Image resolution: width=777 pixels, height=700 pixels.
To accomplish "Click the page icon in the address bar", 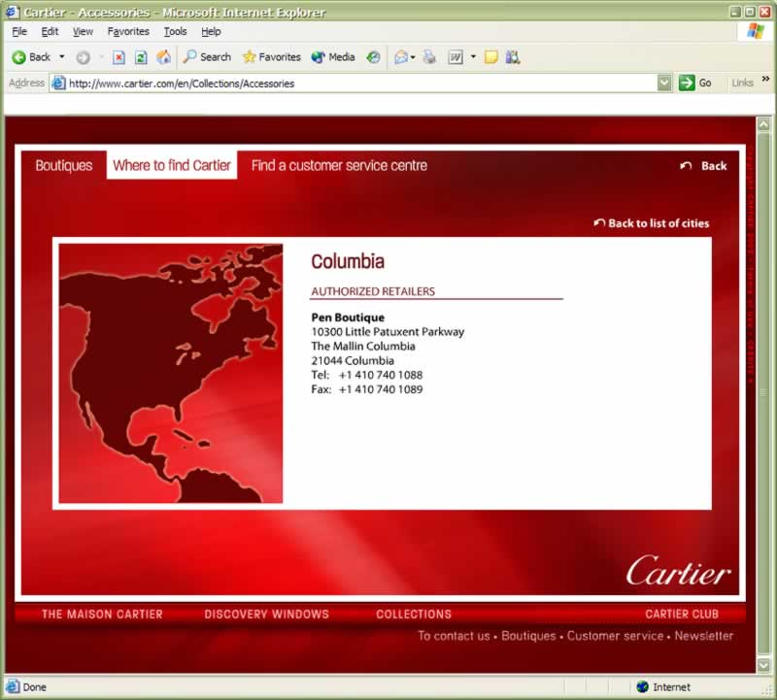I will point(58,83).
